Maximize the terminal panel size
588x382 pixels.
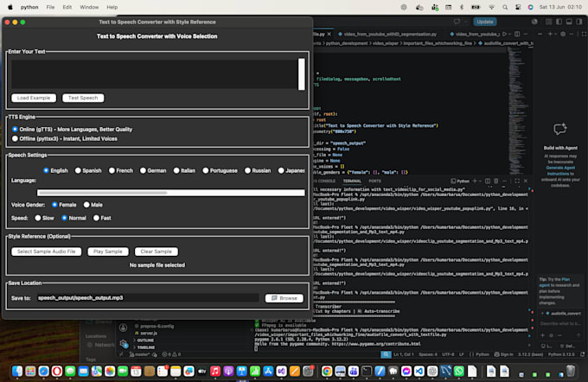click(517, 181)
